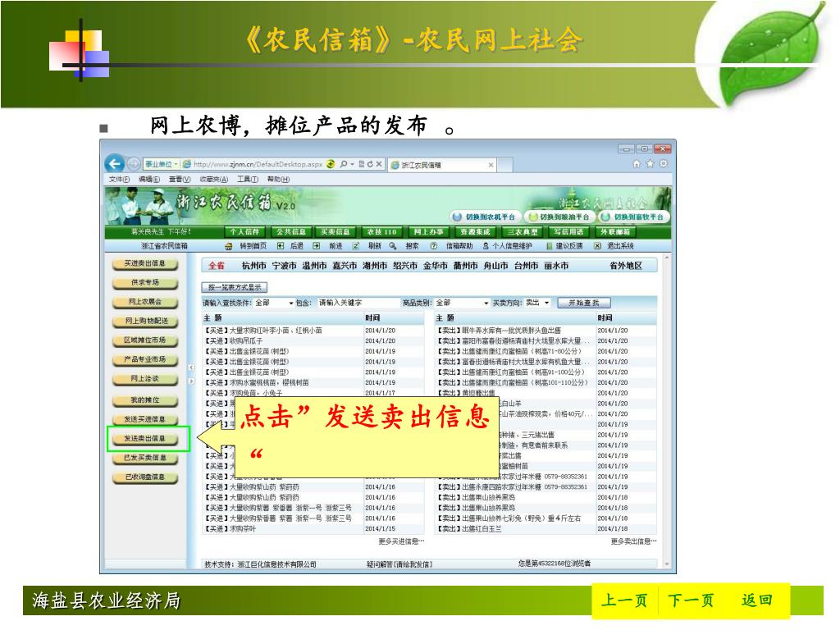Click the 退出系统 exit icon
Image resolution: width=840 pixels, height=630 pixels.
click(597, 246)
